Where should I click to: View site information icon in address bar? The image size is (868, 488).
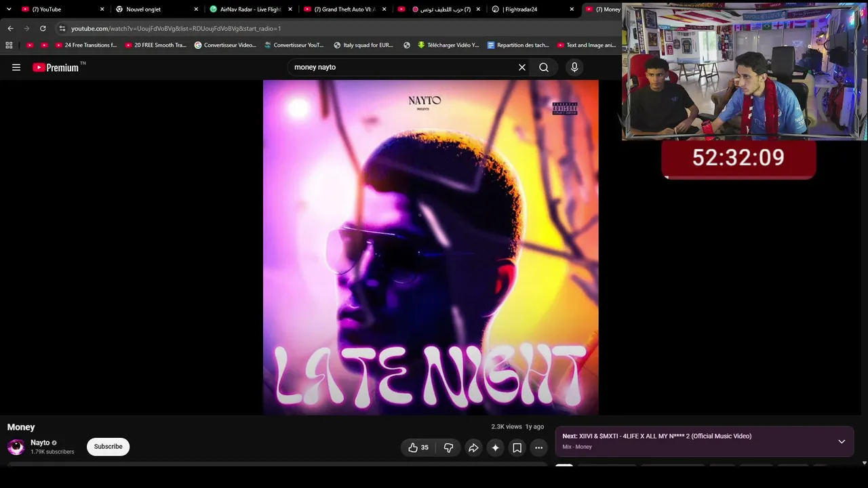pos(62,28)
